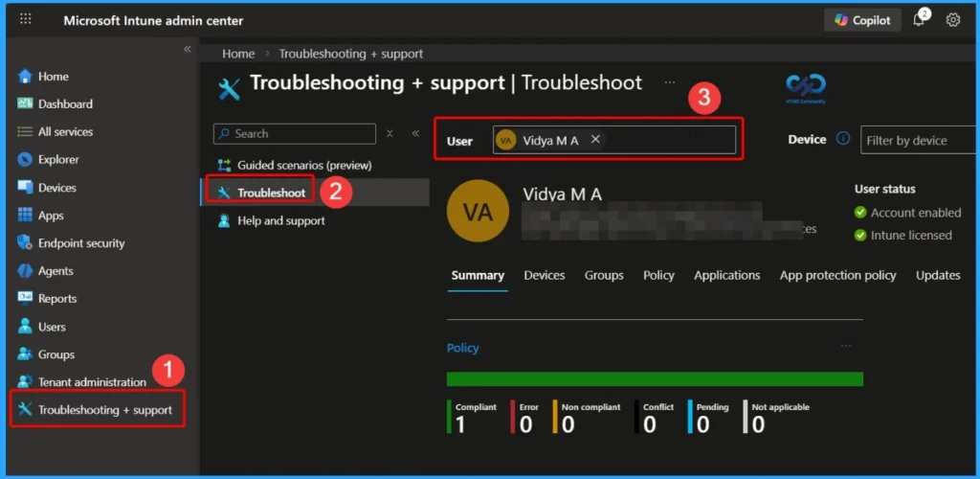The width and height of the screenshot is (980, 479).
Task: Collapse the left navigation sidebar chevrons
Action: click(187, 49)
